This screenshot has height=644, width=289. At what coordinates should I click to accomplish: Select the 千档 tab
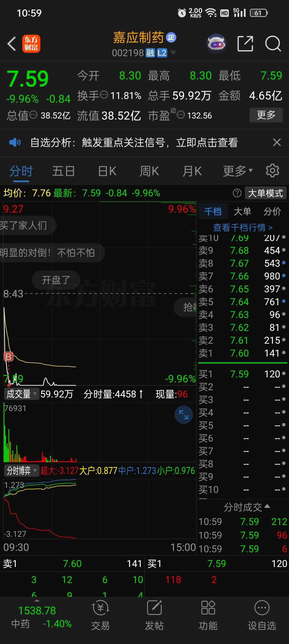[213, 212]
